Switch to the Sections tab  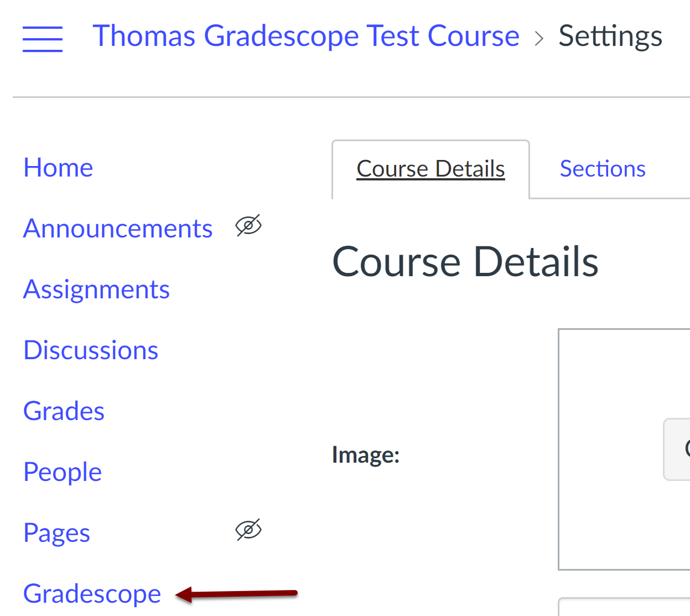coord(603,169)
